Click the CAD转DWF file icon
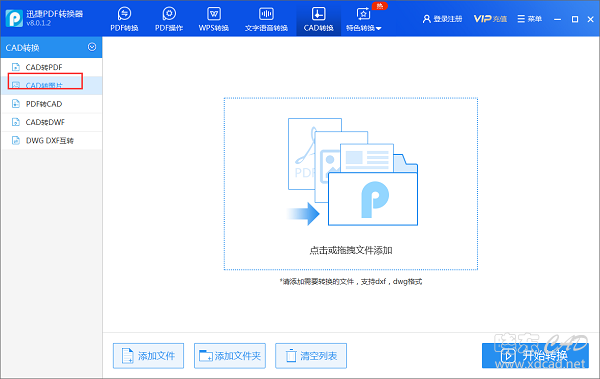 16,122
